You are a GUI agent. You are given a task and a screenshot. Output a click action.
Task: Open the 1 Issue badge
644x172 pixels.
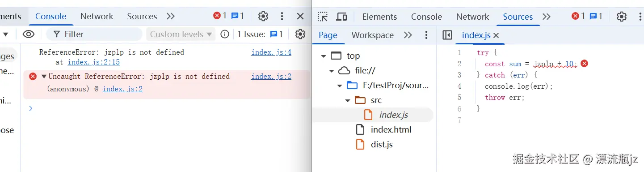[260, 34]
